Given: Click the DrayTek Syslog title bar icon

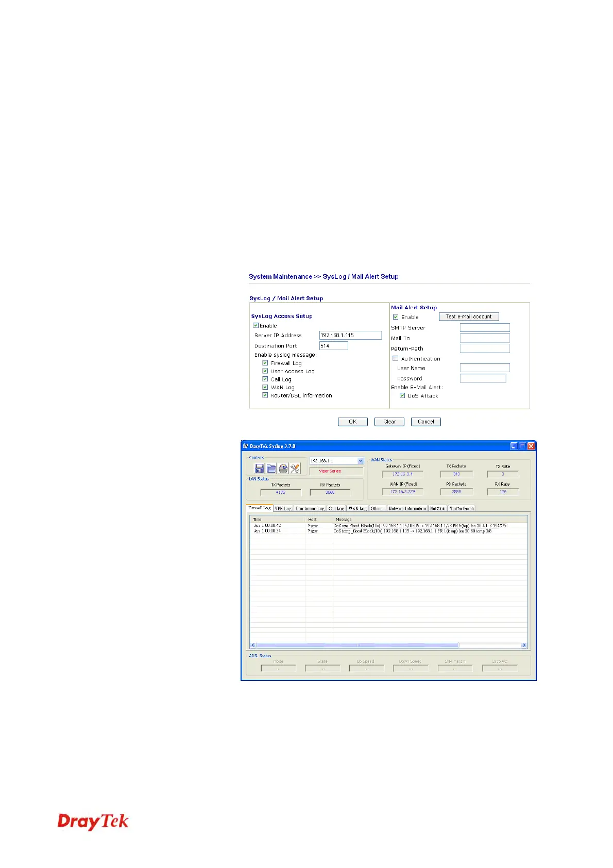Looking at the screenshot, I should (x=246, y=446).
